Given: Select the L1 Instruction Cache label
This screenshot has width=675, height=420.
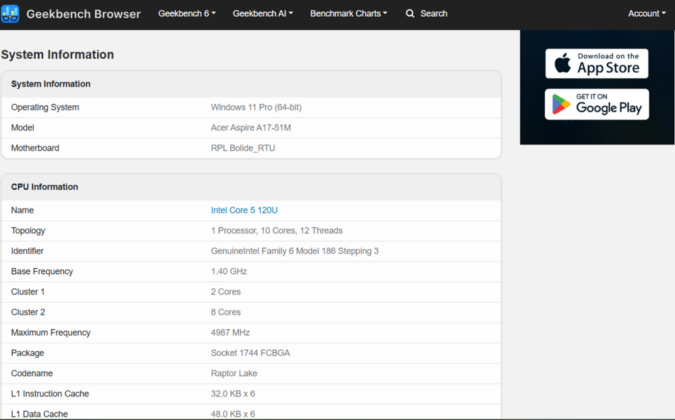Looking at the screenshot, I should 50,394.
